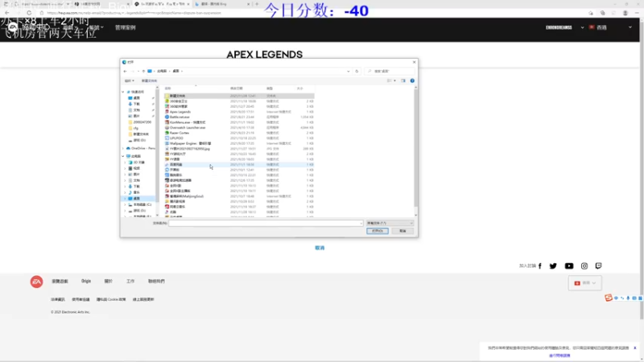Click the blue cancel link below dialog
This screenshot has width=644, height=362.
(320, 248)
